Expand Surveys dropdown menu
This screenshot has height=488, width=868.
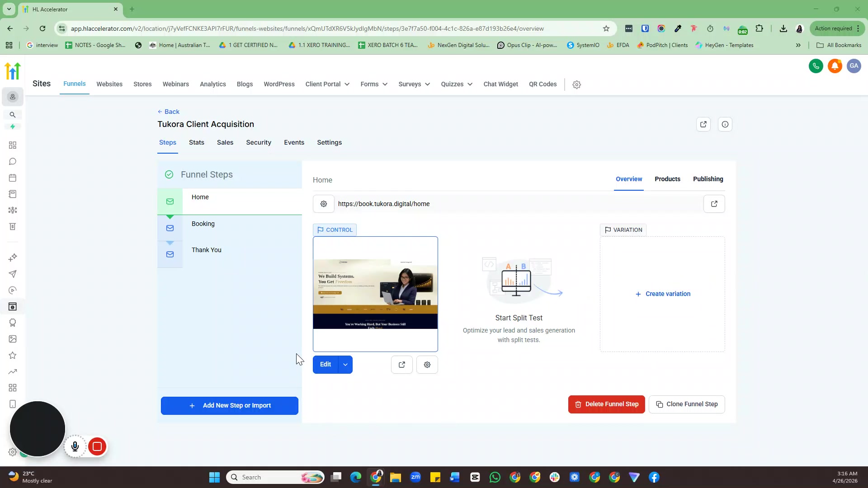[x=414, y=84]
